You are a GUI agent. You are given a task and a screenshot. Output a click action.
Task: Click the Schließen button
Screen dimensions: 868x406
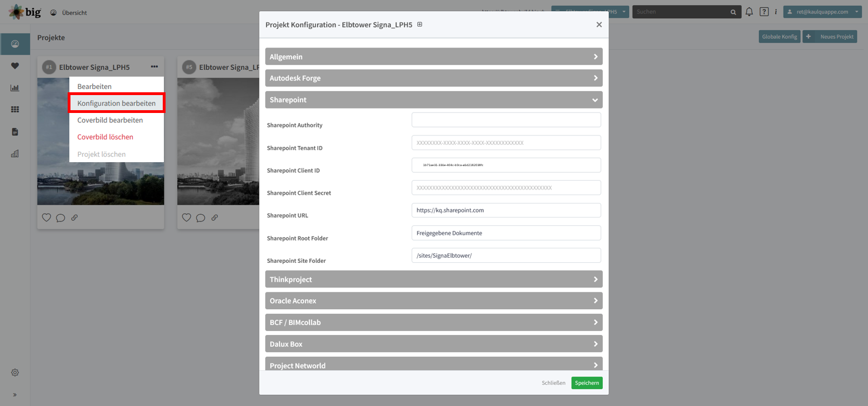(x=553, y=383)
